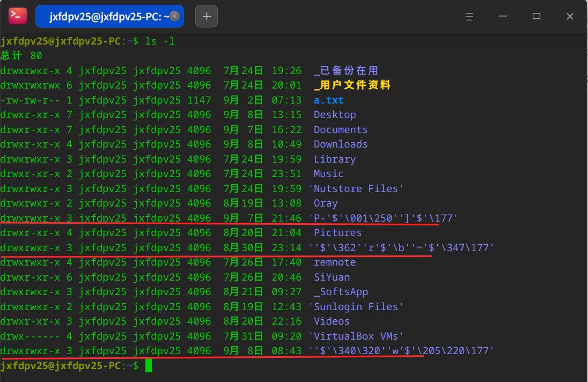The height and width of the screenshot is (382, 588).
Task: Click the green cursor at the last prompt
Action: 149,365
